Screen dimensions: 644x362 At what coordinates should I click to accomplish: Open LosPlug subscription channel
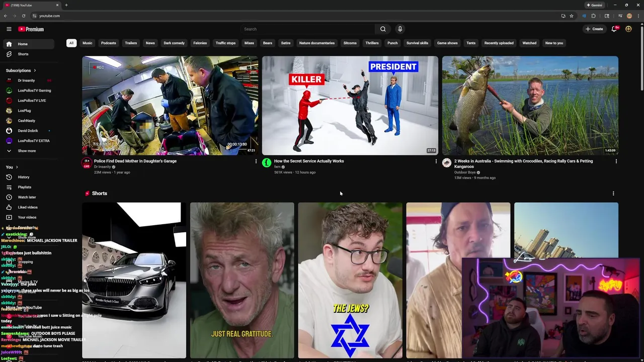(29, 111)
